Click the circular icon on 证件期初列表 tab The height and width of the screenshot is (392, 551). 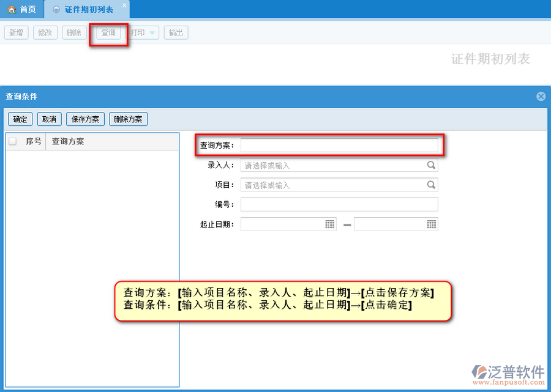coord(56,9)
